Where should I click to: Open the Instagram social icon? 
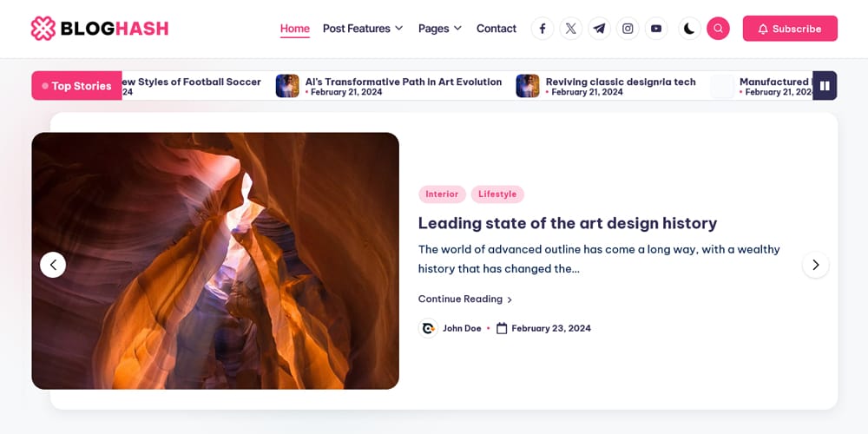(628, 29)
